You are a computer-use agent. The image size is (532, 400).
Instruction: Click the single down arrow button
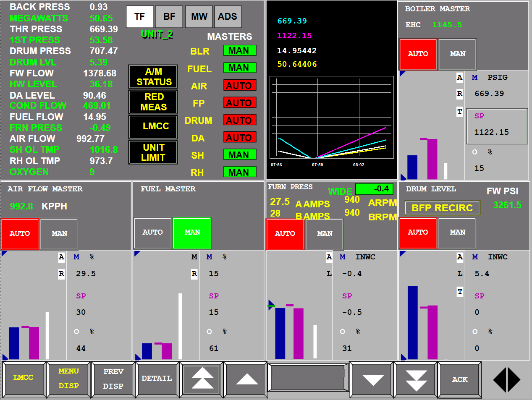(372, 379)
